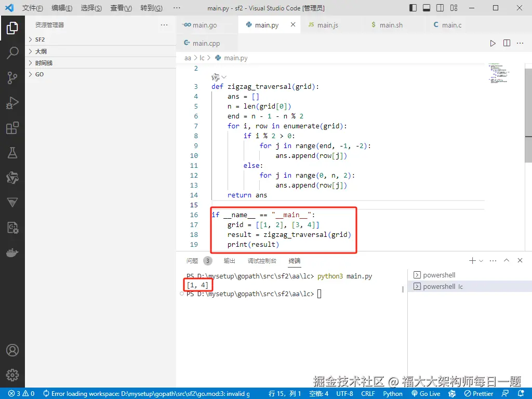532x399 pixels.
Task: Switch to the main.go tab
Action: (x=207, y=25)
